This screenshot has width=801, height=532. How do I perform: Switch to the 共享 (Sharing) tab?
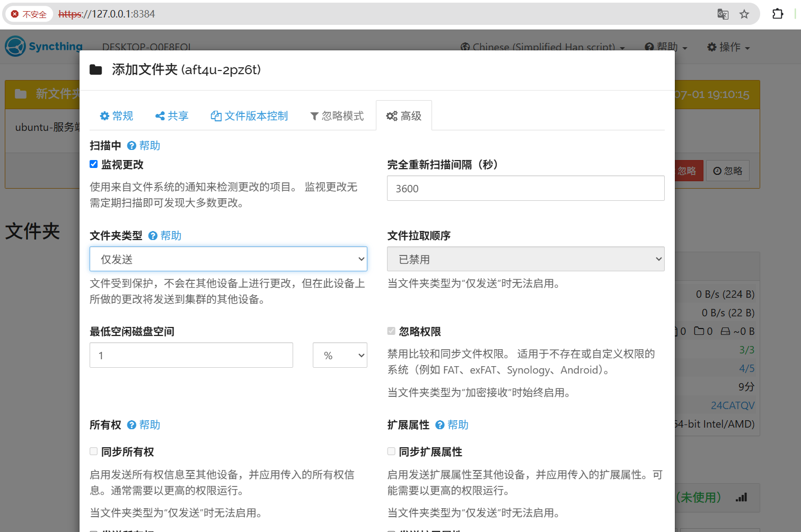[x=172, y=116]
